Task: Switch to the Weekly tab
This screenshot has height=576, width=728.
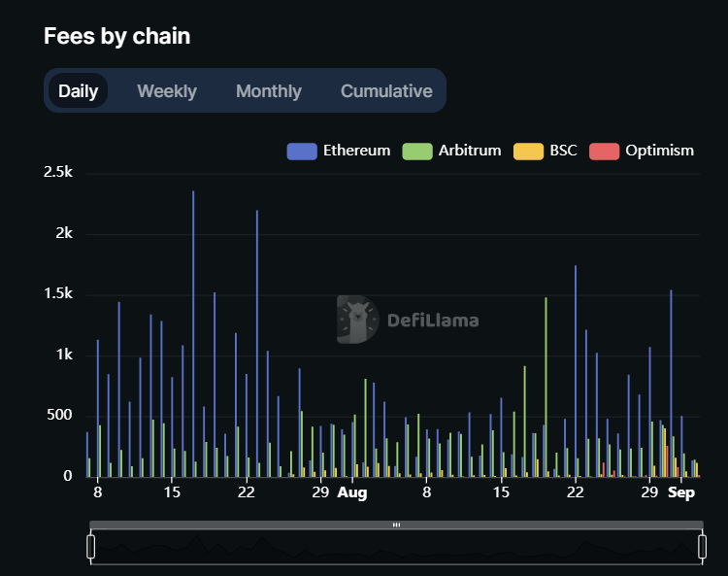Action: point(167,91)
